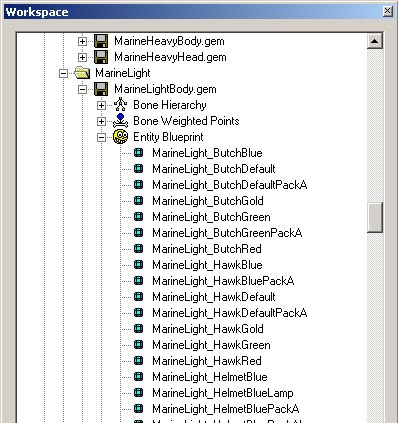Click the cube icon beside MarineLight_ButchGreenPackA
The width and height of the screenshot is (398, 423).
click(x=139, y=233)
